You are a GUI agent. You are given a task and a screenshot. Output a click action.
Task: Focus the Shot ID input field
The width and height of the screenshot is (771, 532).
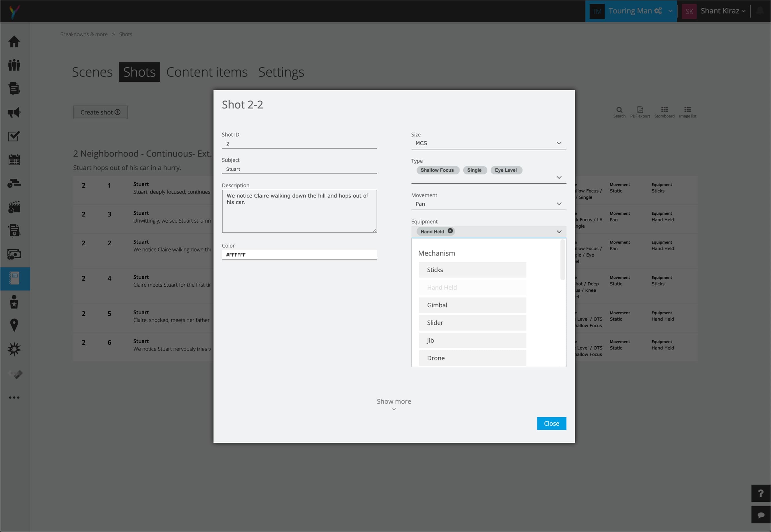coord(299,144)
